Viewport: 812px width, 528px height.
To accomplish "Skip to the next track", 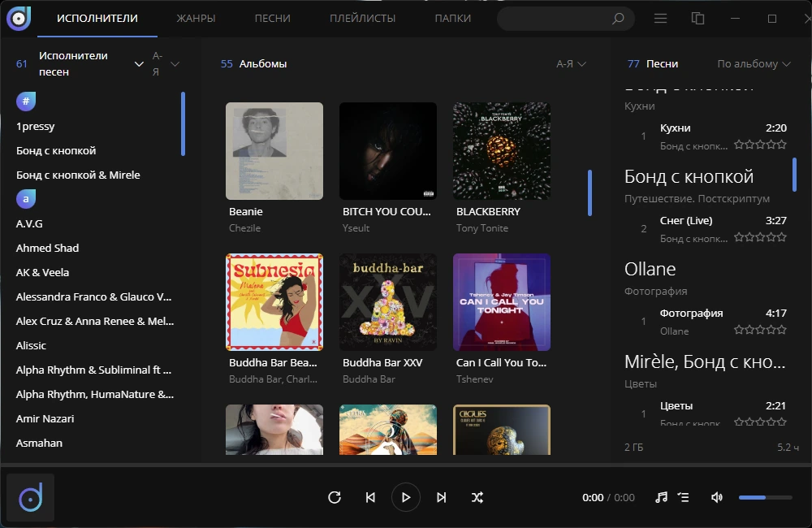I will [x=441, y=497].
